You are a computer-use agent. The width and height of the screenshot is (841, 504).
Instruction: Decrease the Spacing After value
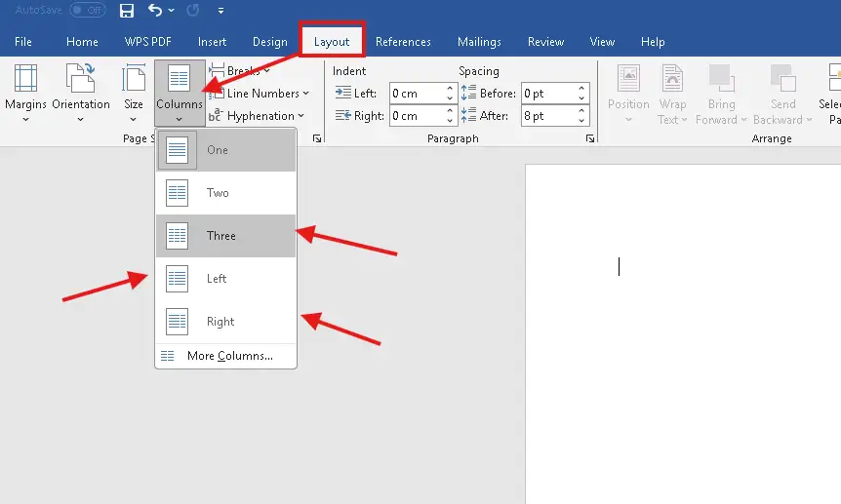[x=581, y=121]
